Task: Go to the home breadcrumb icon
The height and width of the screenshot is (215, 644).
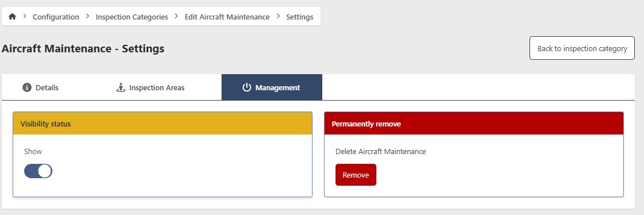Action: (x=12, y=17)
